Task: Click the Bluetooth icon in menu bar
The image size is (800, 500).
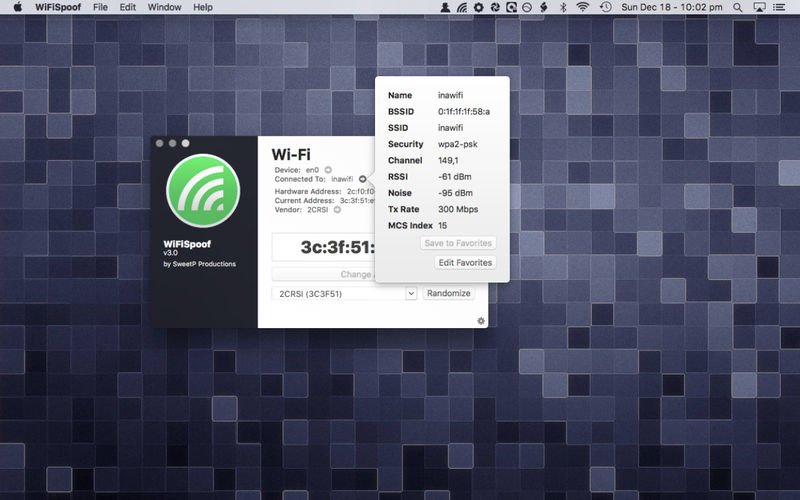Action: (x=562, y=7)
